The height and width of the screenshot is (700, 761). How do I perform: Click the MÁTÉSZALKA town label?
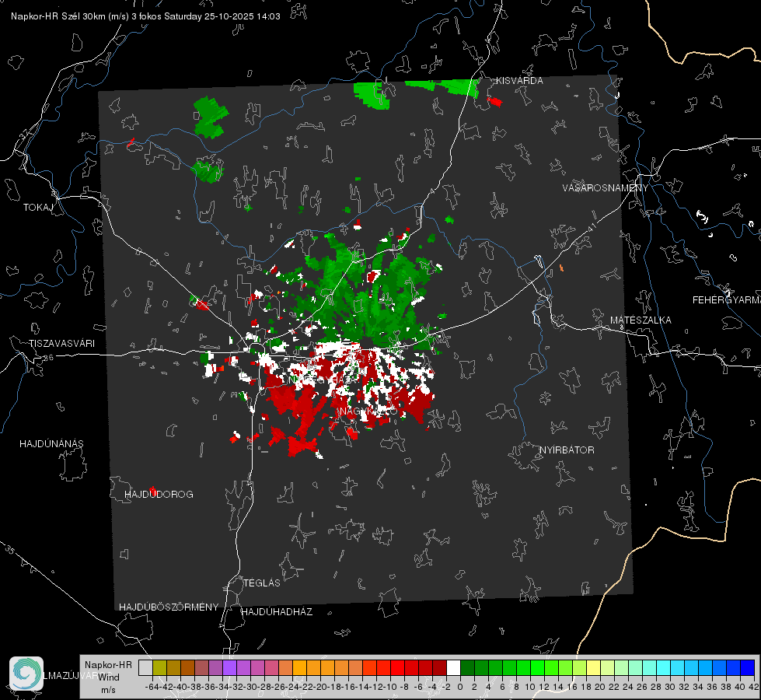[641, 320]
